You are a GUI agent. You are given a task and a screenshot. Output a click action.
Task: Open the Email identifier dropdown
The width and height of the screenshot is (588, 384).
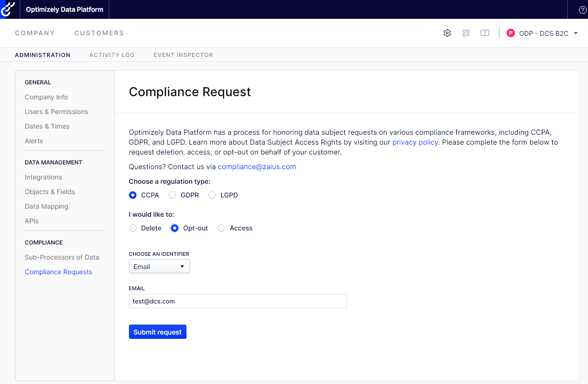click(160, 266)
